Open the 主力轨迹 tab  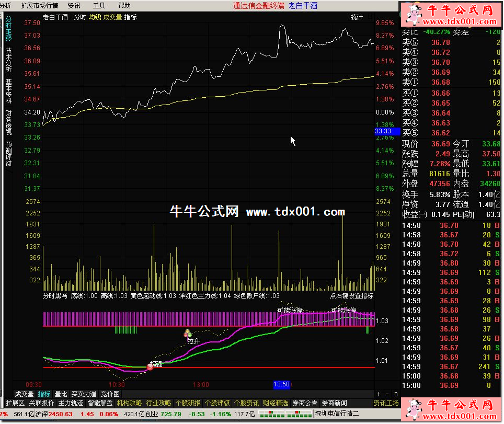[71, 403]
